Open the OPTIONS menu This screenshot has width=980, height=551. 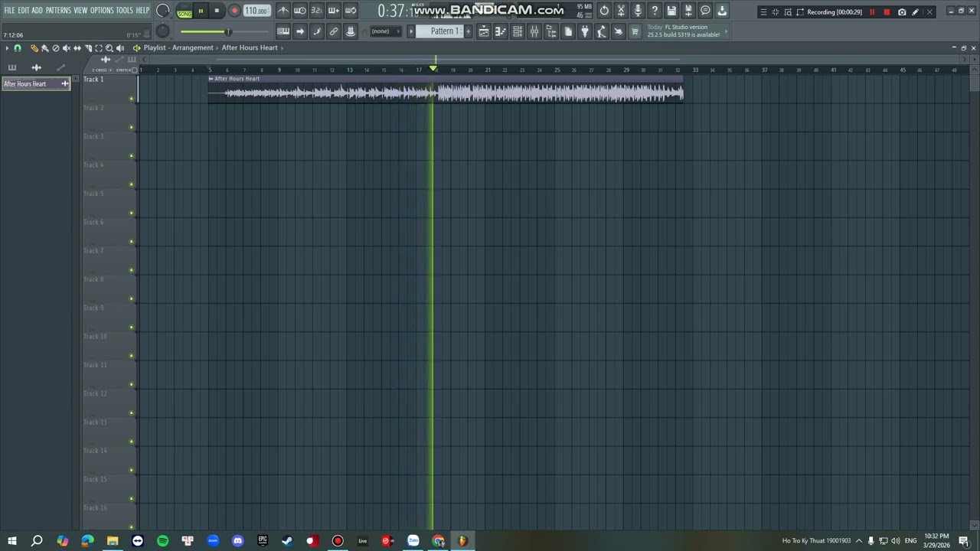click(x=102, y=10)
